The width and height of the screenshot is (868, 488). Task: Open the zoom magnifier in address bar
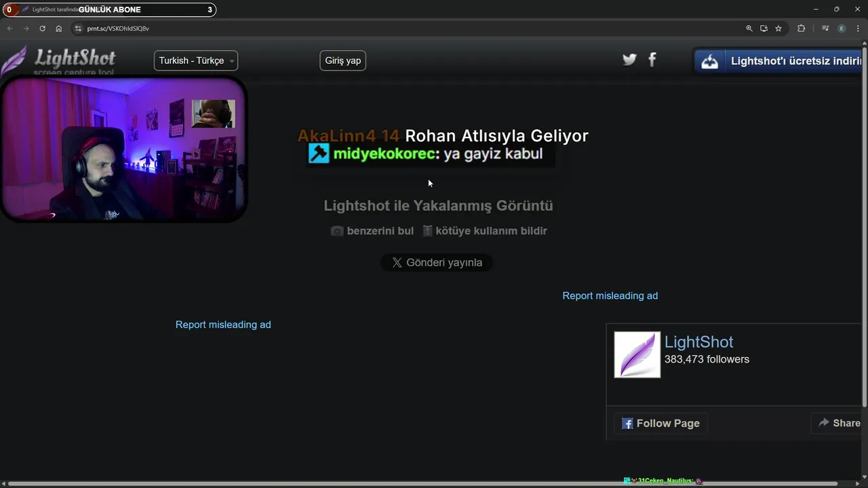coord(749,28)
